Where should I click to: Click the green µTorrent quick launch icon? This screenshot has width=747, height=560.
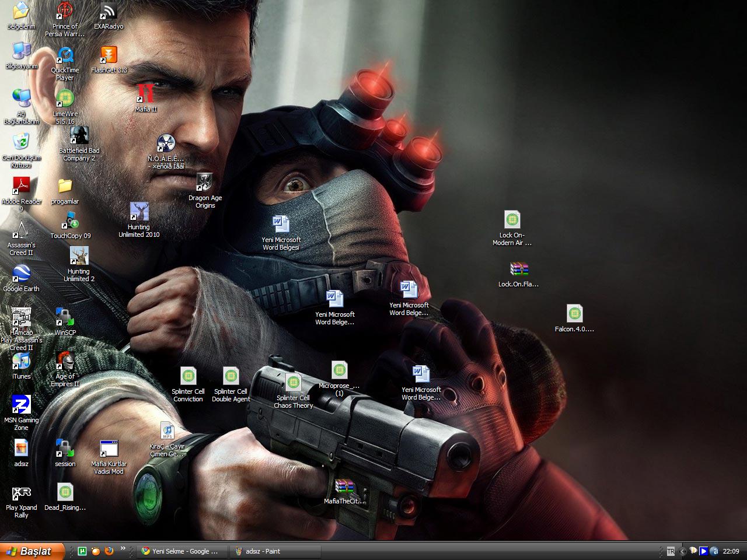pyautogui.click(x=83, y=551)
